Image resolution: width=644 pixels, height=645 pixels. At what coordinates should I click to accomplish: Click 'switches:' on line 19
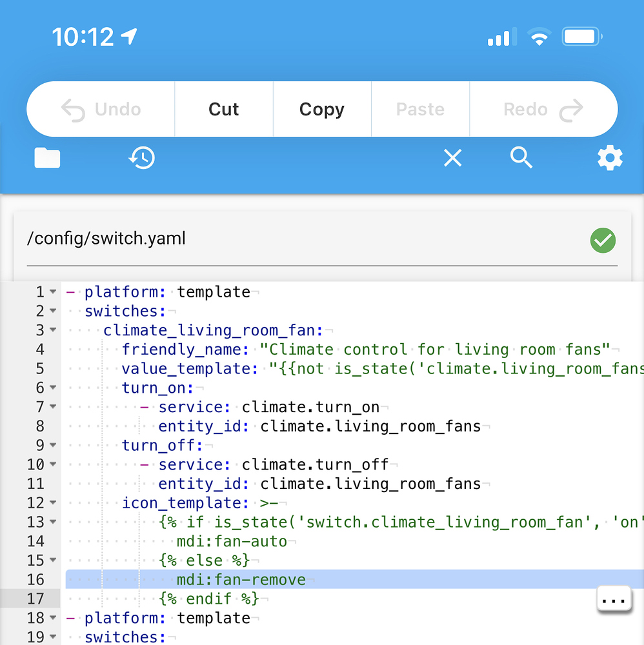click(x=125, y=637)
